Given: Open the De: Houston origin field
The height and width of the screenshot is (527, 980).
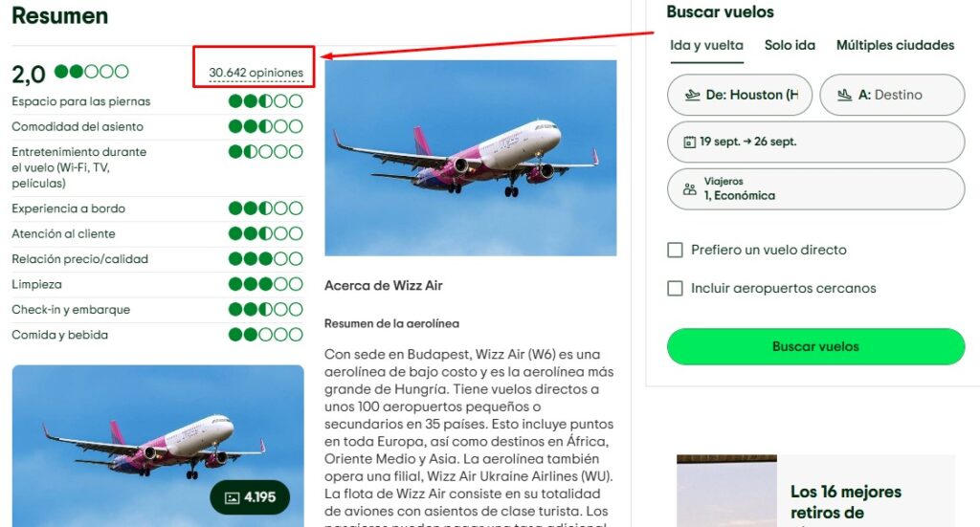Looking at the screenshot, I should pos(740,95).
